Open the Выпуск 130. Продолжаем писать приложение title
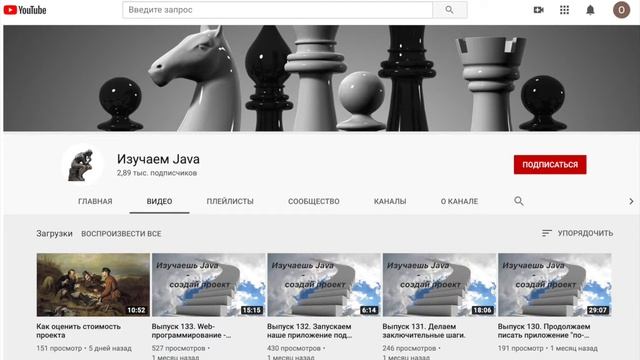The width and height of the screenshot is (640, 360). tap(544, 331)
